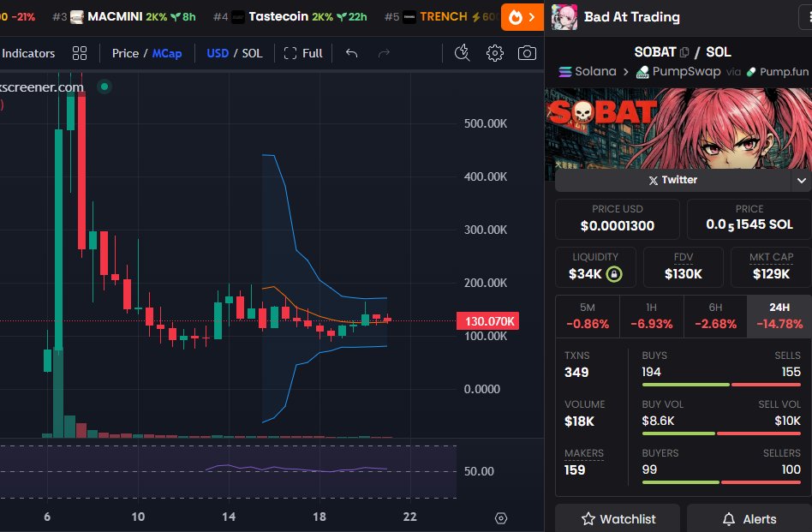Click the chart auto-scale target icon
This screenshot has width=812, height=532.
(501, 518)
